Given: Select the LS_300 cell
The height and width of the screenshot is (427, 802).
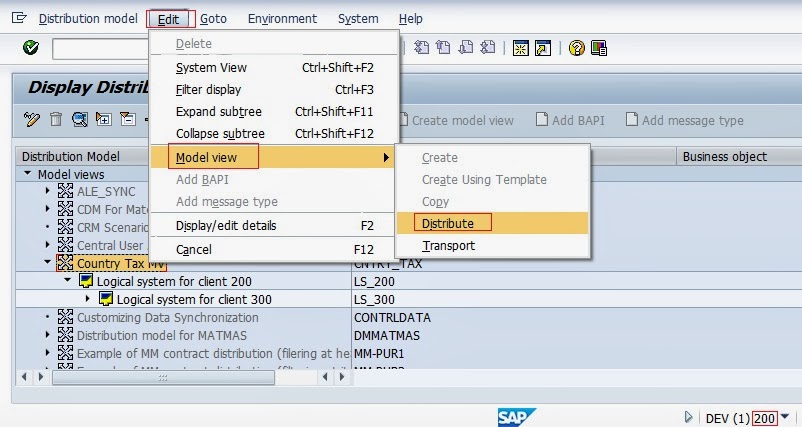Looking at the screenshot, I should [374, 299].
